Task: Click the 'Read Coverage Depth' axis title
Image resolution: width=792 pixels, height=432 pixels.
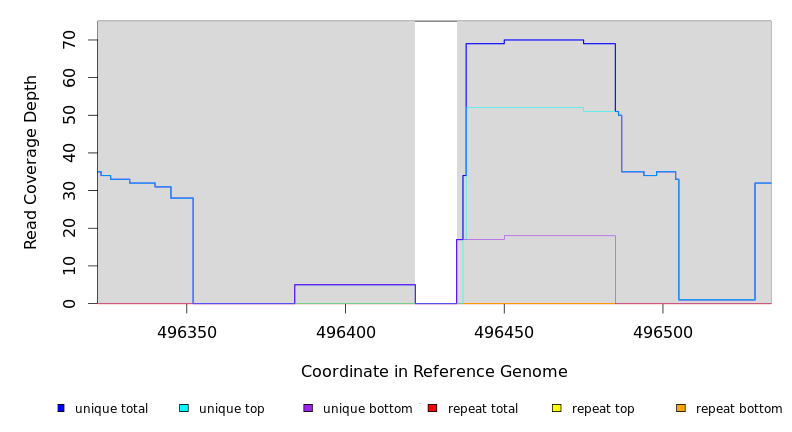Action: [x=32, y=162]
